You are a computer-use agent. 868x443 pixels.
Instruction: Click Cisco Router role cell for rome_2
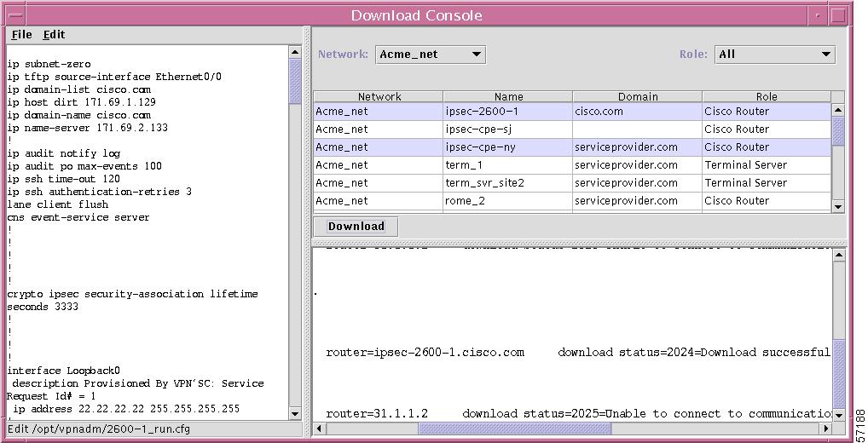pos(767,201)
